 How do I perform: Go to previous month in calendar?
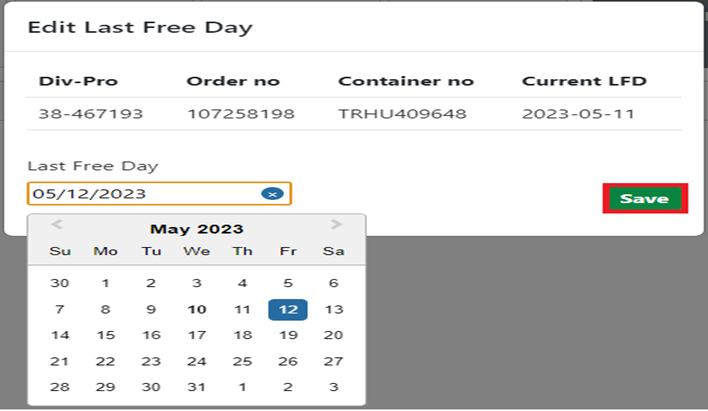pyautogui.click(x=56, y=224)
